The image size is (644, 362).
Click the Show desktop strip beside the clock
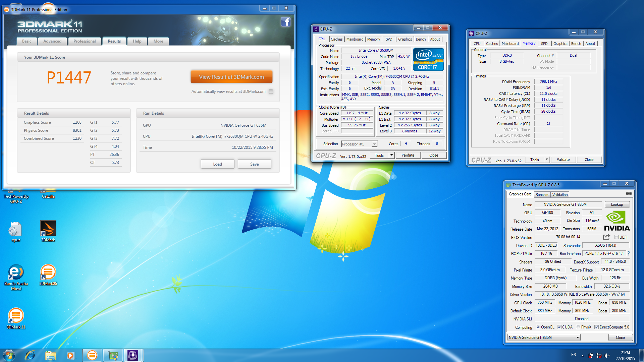[x=641, y=355]
